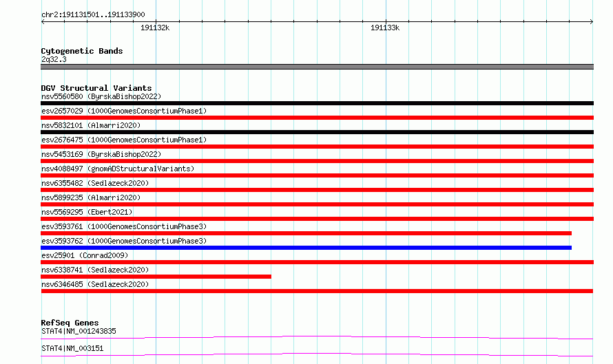Click the nsv5899235 red variant bar
The height and width of the screenshot is (364, 613).
click(317, 204)
